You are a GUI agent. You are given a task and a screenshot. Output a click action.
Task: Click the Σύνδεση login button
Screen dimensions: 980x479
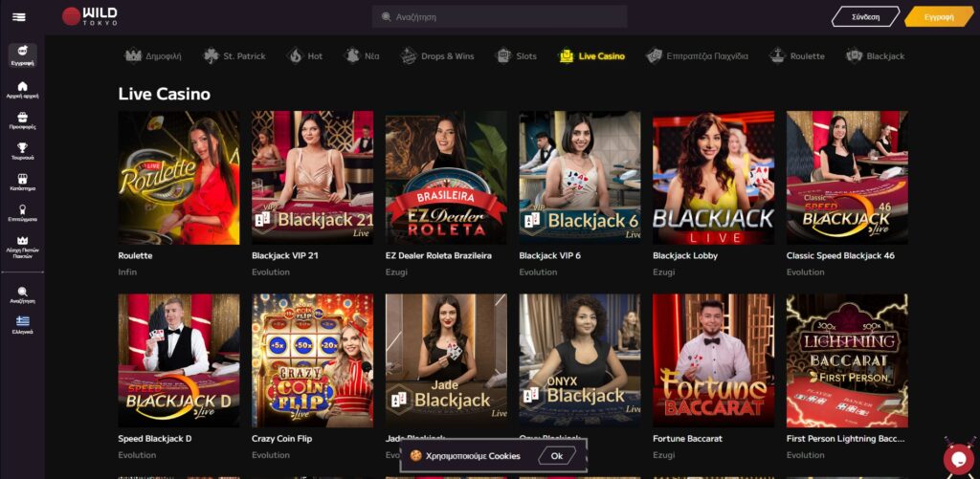865,17
